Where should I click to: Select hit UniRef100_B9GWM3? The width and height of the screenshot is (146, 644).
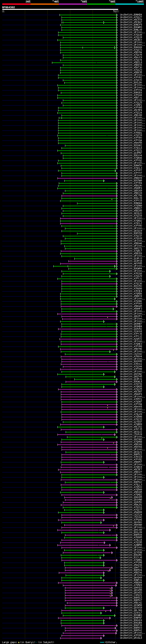click(x=131, y=27)
